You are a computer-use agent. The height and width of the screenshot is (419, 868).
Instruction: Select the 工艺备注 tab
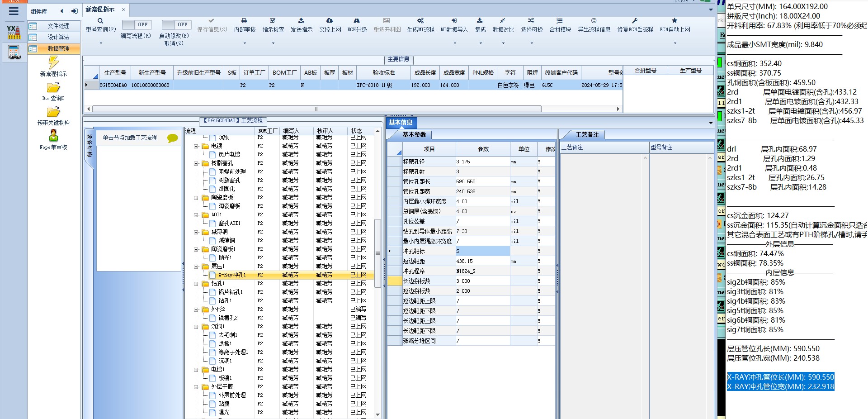point(587,135)
